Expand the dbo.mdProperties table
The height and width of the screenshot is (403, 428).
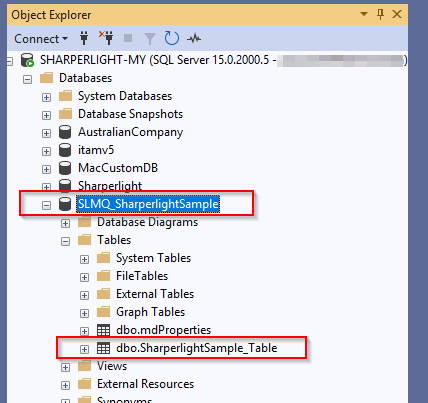tap(85, 331)
